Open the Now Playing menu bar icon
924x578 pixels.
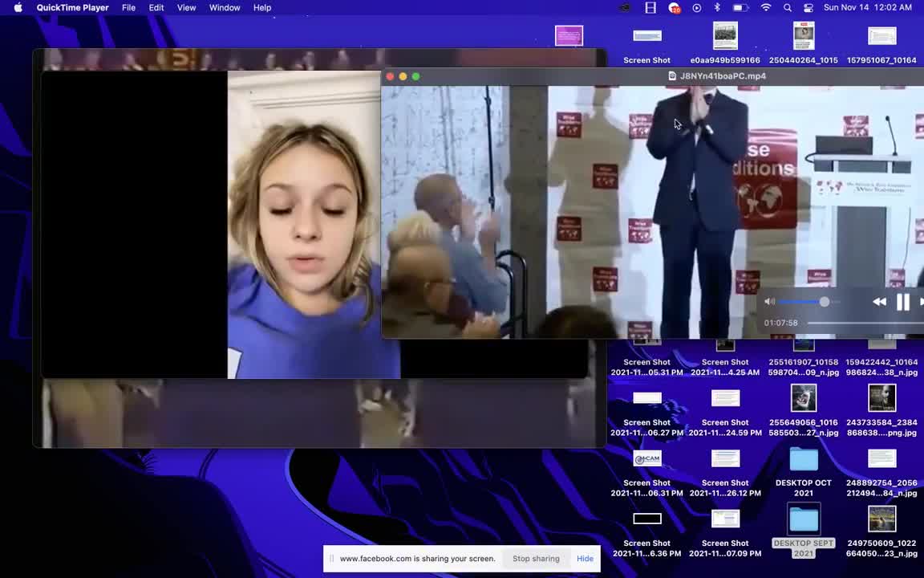(x=696, y=8)
